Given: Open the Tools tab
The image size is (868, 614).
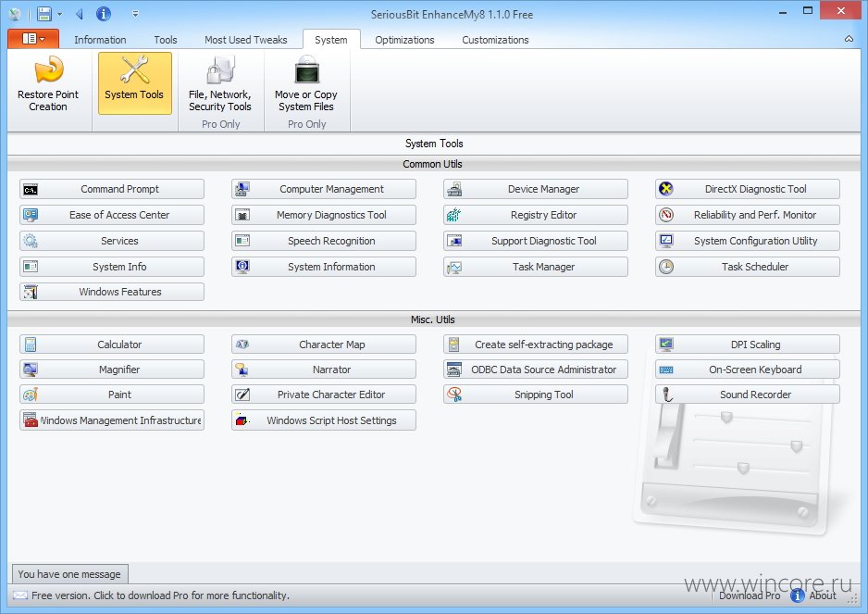Looking at the screenshot, I should [166, 40].
